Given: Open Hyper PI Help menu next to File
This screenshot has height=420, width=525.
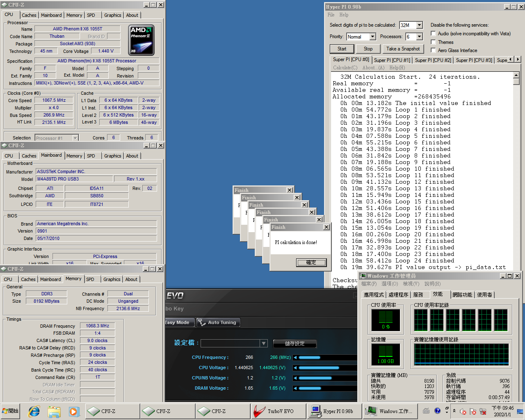Looking at the screenshot, I should (x=344, y=15).
